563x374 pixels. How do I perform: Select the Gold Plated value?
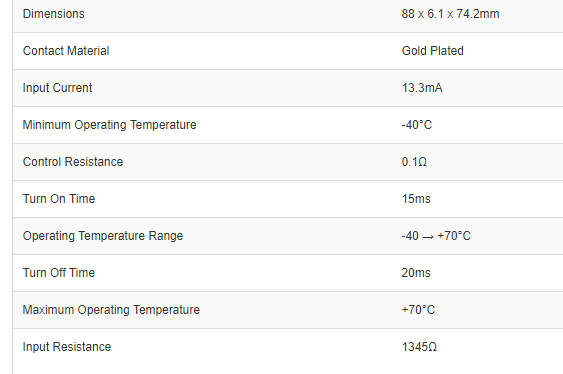(433, 51)
